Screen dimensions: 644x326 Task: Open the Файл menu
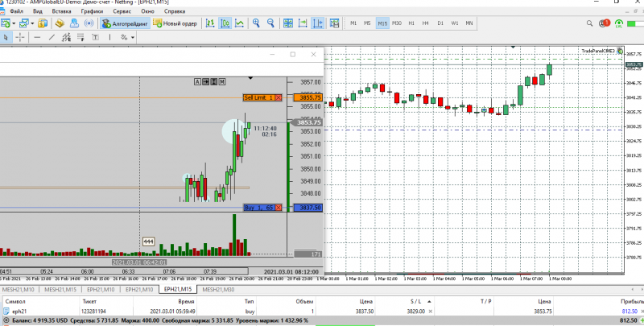pyautogui.click(x=16, y=11)
